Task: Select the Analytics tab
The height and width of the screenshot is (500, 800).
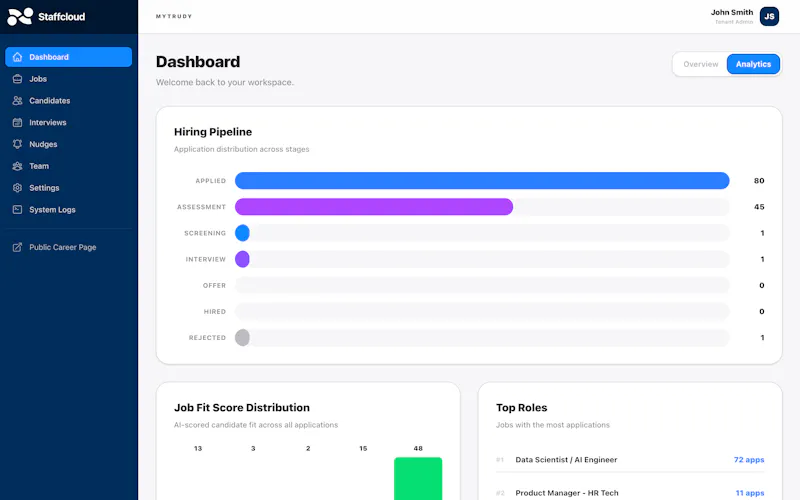Action: [x=753, y=64]
